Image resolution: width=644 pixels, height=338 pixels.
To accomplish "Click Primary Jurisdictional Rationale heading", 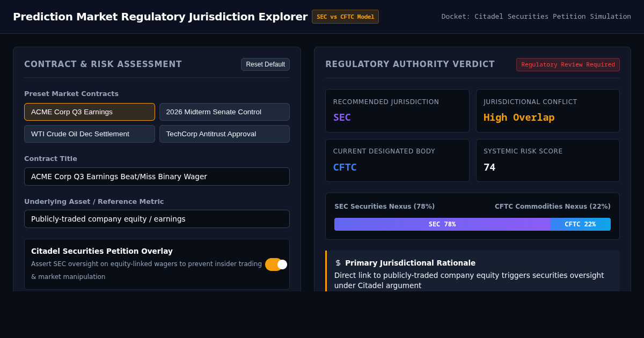I will point(410,263).
